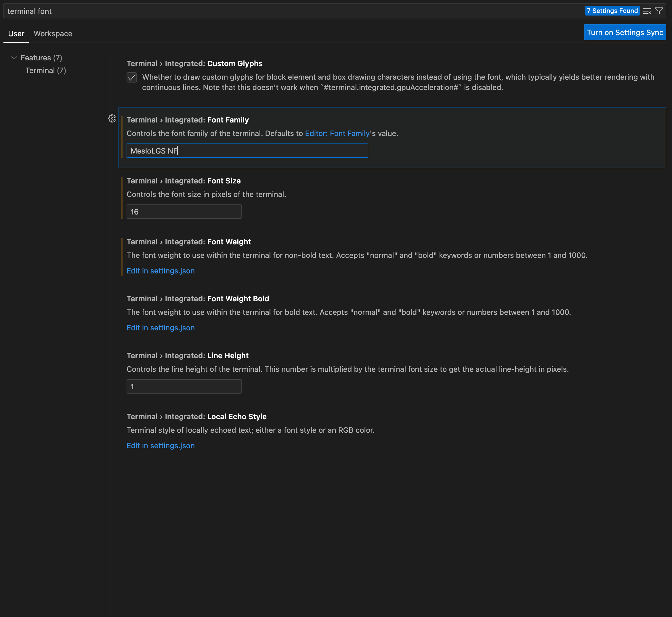This screenshot has width=672, height=617.
Task: Select the User settings tab
Action: (16, 34)
